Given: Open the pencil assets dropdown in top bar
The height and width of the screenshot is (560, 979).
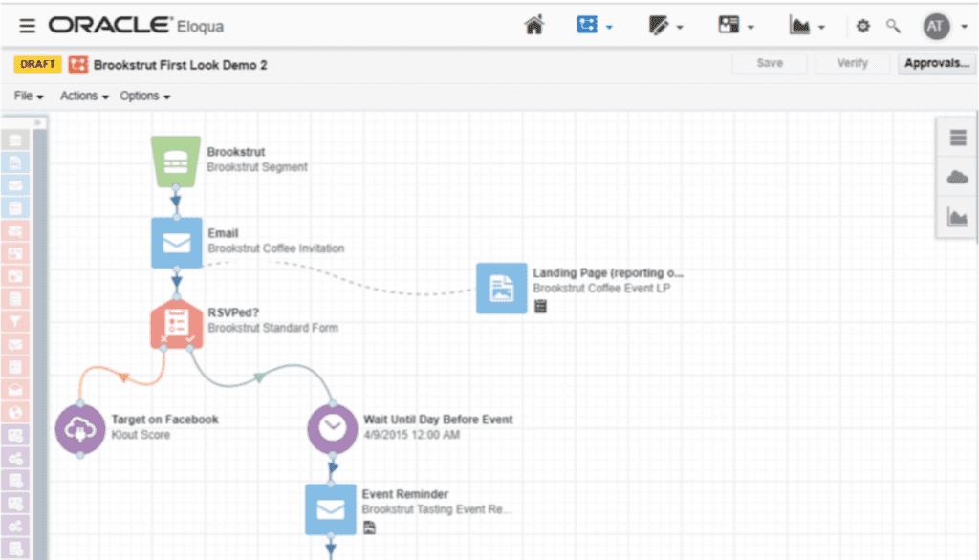Looking at the screenshot, I should pyautogui.click(x=665, y=26).
